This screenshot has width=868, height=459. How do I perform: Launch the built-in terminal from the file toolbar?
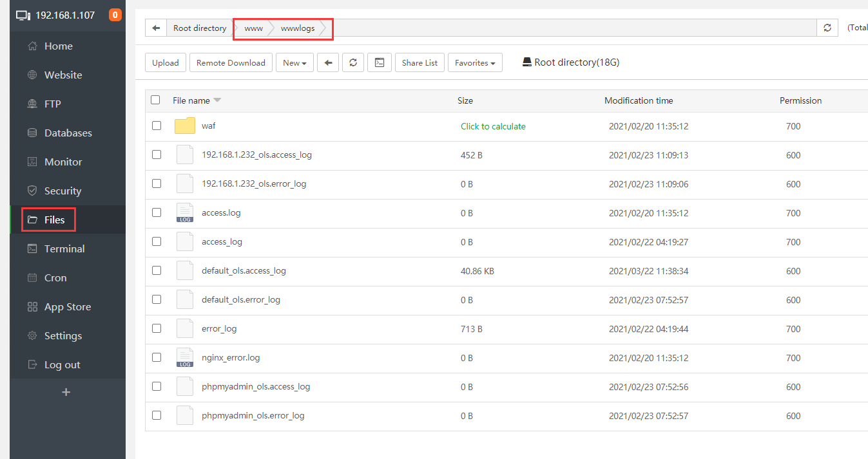point(379,62)
